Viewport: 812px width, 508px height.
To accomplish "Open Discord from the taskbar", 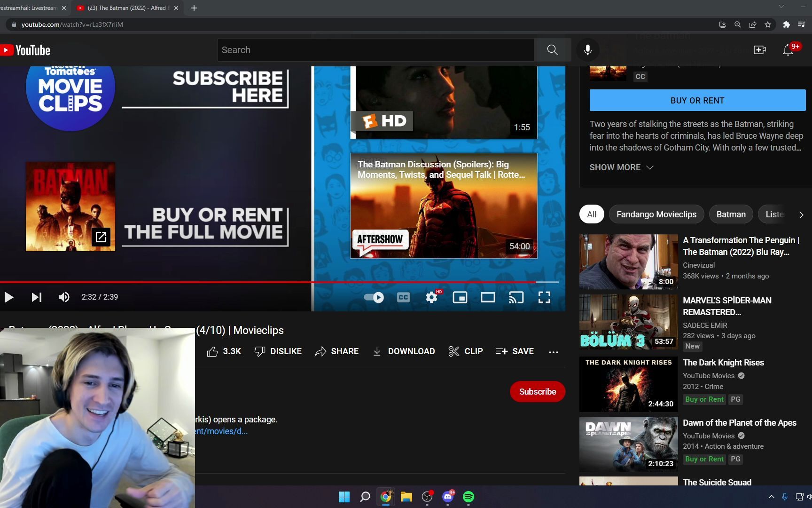I will pyautogui.click(x=448, y=497).
